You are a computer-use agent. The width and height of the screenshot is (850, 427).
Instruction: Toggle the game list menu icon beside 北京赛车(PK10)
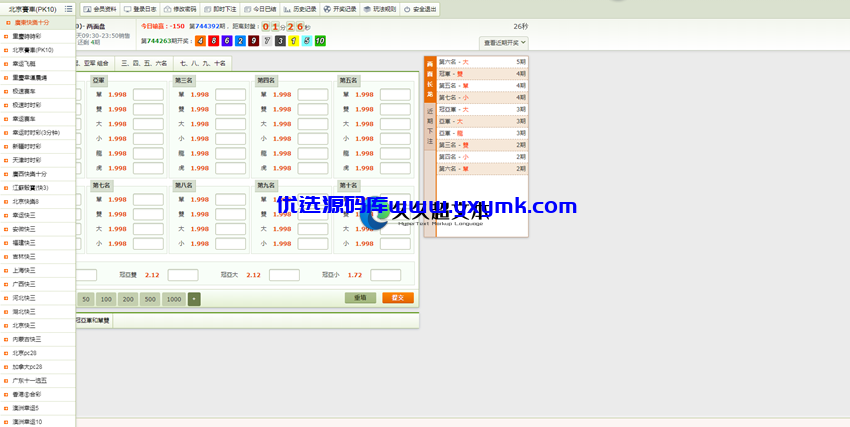68,9
